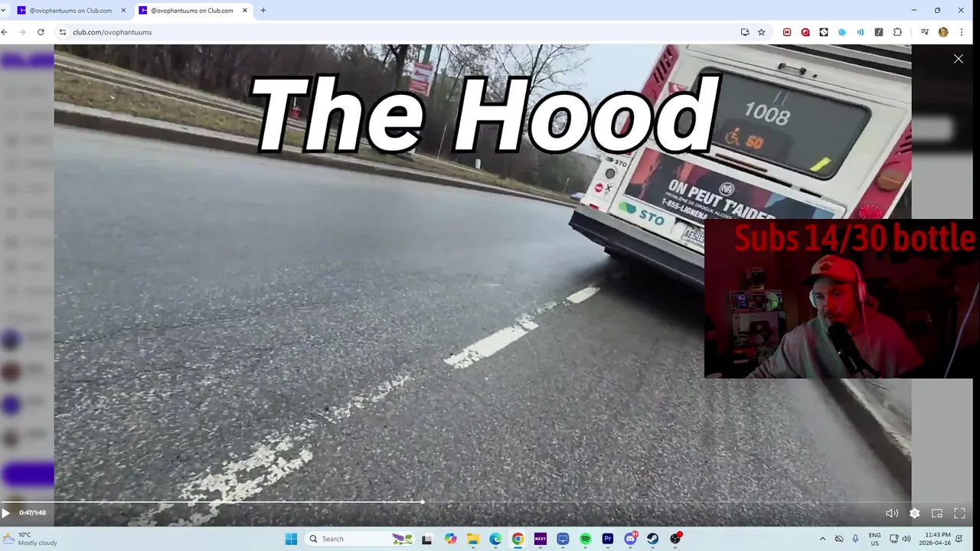Viewport: 980px width, 551px height.
Task: Launch Copilot from taskbar
Action: [x=450, y=539]
